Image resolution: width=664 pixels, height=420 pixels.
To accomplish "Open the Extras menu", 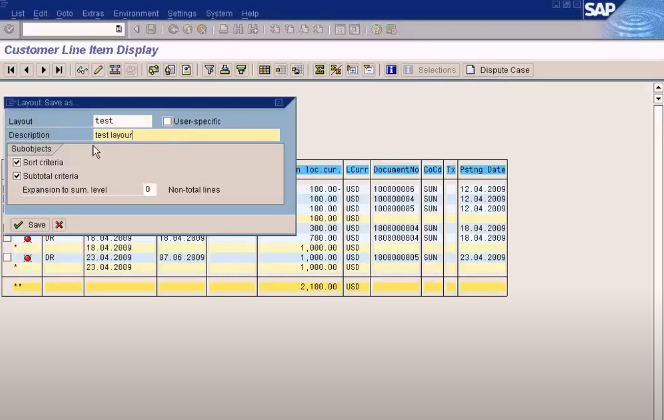I will 93,14.
